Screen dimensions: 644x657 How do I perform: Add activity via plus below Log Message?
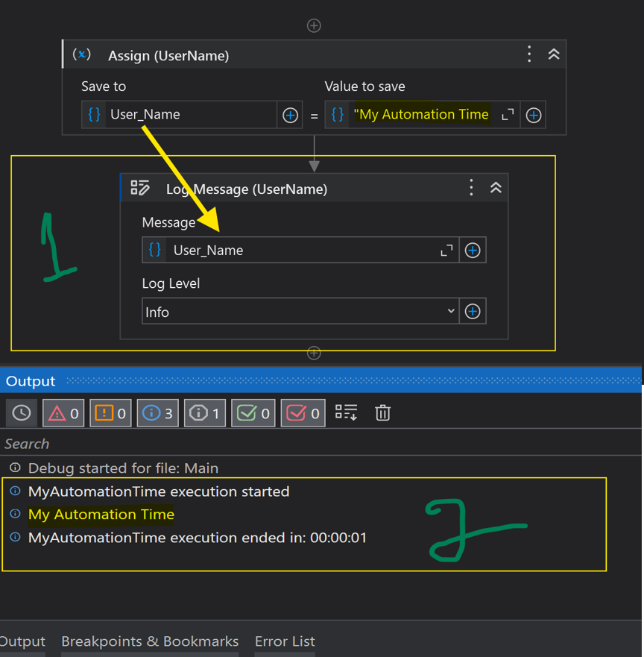314,353
